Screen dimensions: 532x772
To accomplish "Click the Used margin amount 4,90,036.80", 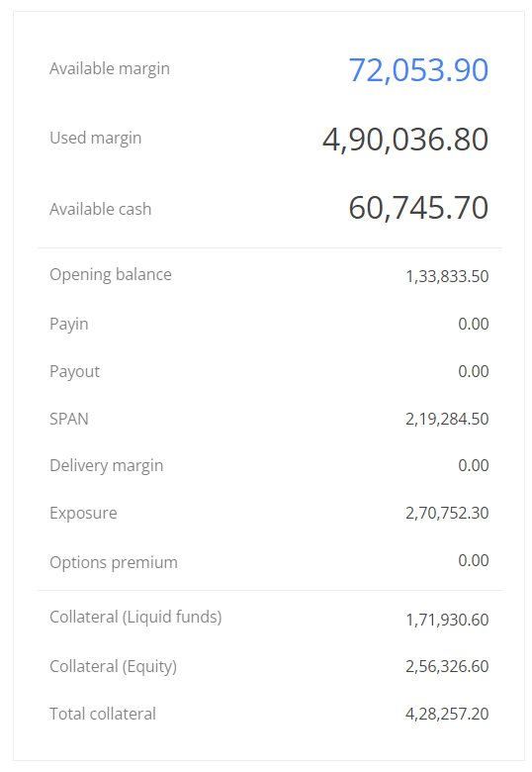I will click(x=405, y=140).
